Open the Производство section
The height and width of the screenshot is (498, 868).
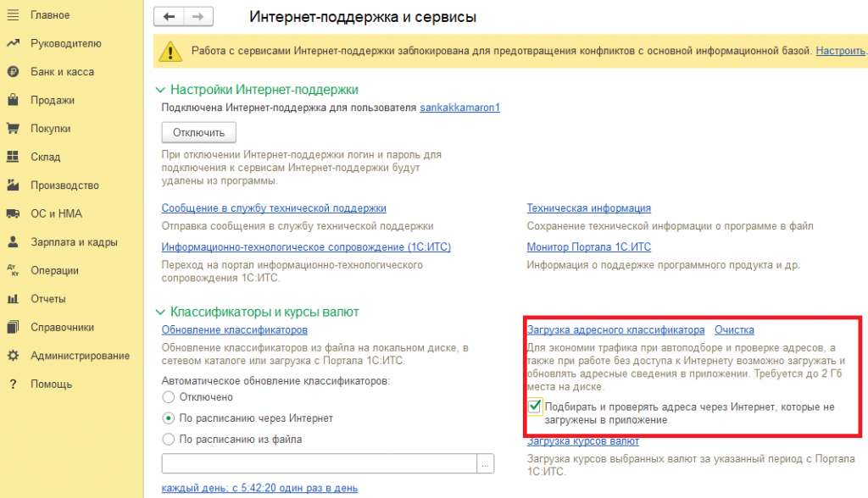point(64,185)
